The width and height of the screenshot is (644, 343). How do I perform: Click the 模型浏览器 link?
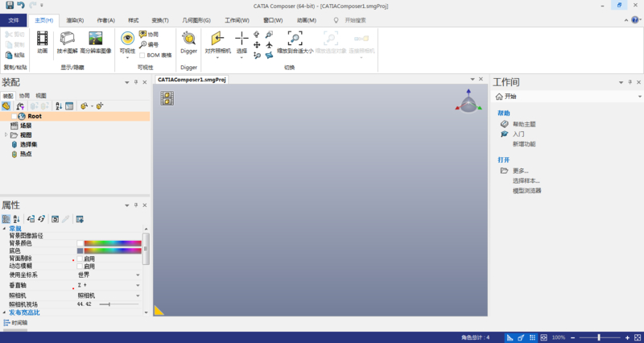pyautogui.click(x=527, y=191)
